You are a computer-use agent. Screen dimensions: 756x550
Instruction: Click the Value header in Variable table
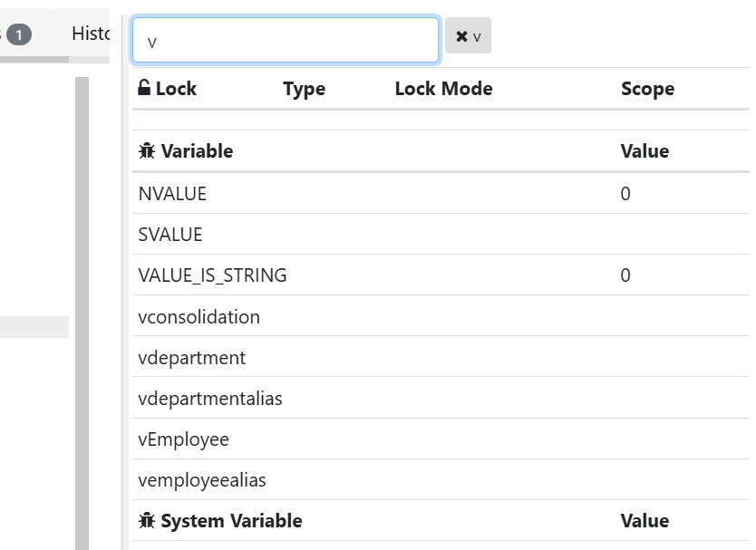pyautogui.click(x=645, y=151)
